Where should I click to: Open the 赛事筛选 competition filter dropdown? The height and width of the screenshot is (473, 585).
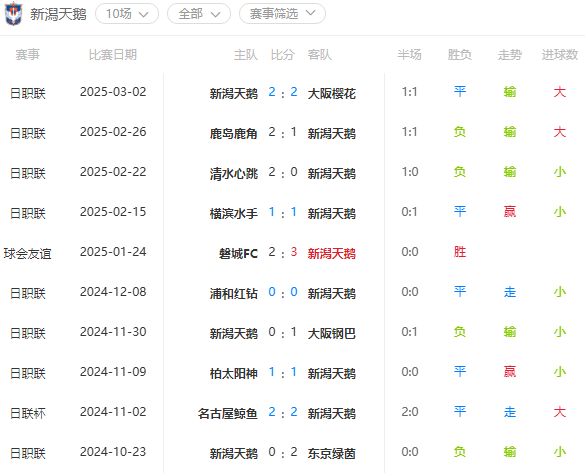(x=282, y=14)
